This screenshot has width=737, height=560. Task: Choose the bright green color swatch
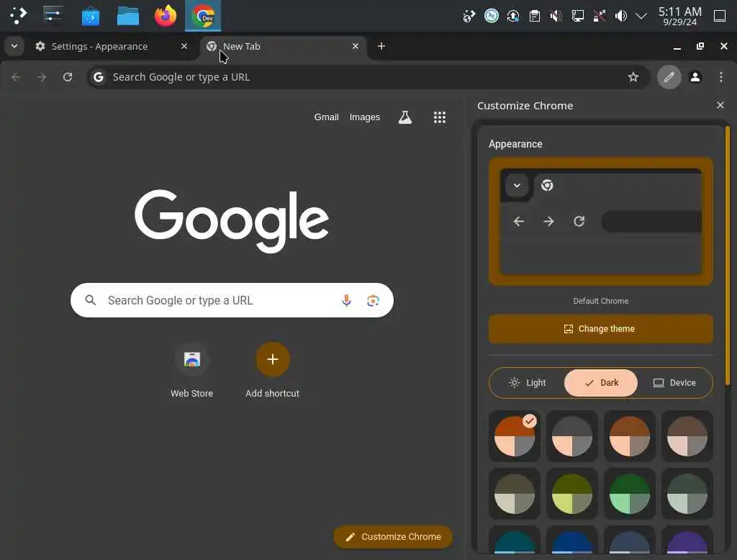[x=629, y=494]
